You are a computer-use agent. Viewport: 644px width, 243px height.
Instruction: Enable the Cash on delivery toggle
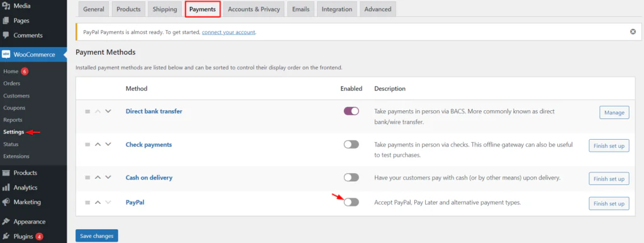(x=351, y=178)
